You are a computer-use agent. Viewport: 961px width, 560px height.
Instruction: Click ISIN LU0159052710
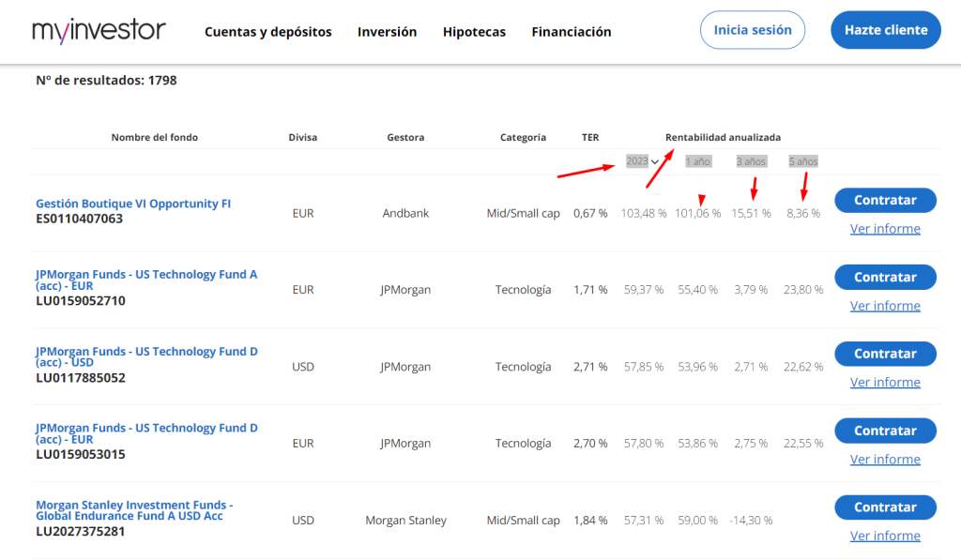(x=81, y=301)
